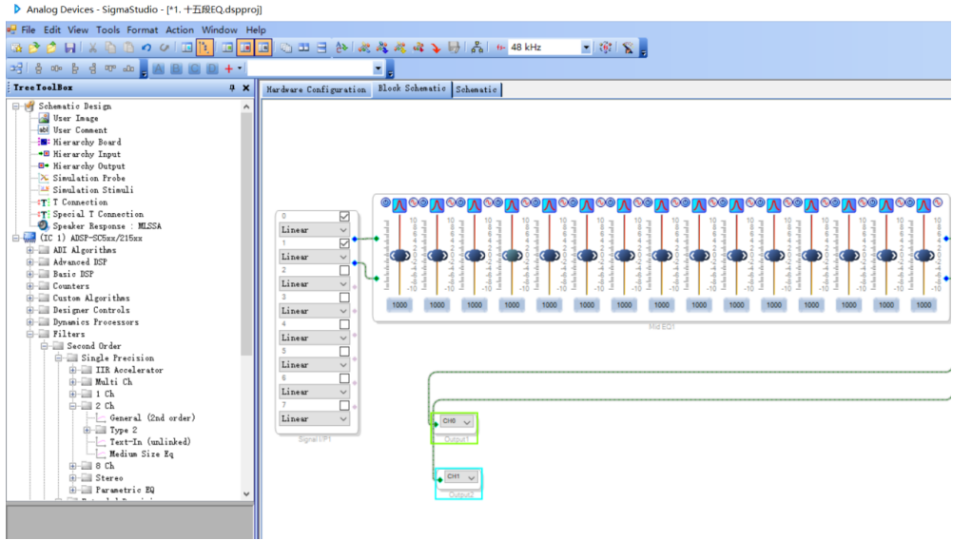This screenshot has width=972, height=560.
Task: Close the TreeToolBox panel
Action: point(246,88)
